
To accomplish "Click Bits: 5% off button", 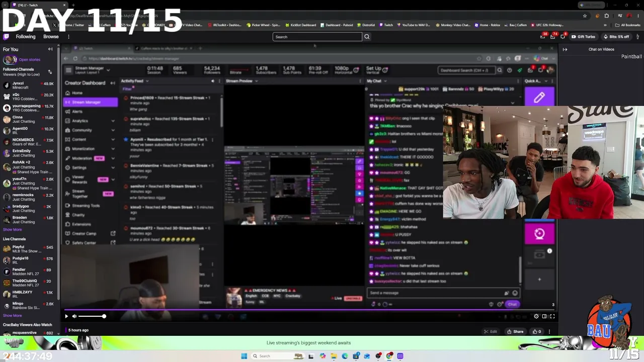I will (x=616, y=37).
